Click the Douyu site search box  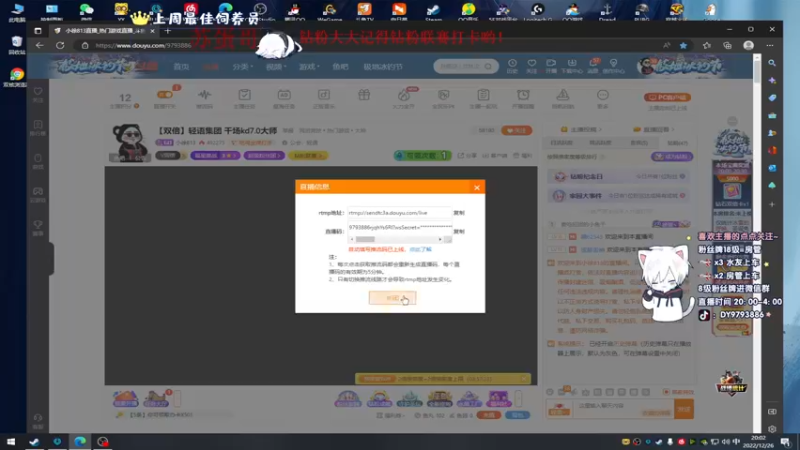coord(466,66)
